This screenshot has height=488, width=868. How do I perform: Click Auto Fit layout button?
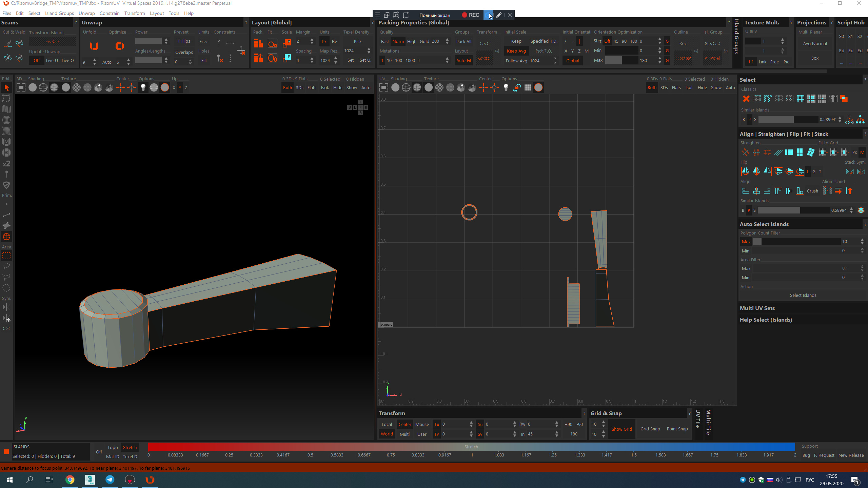[463, 61]
